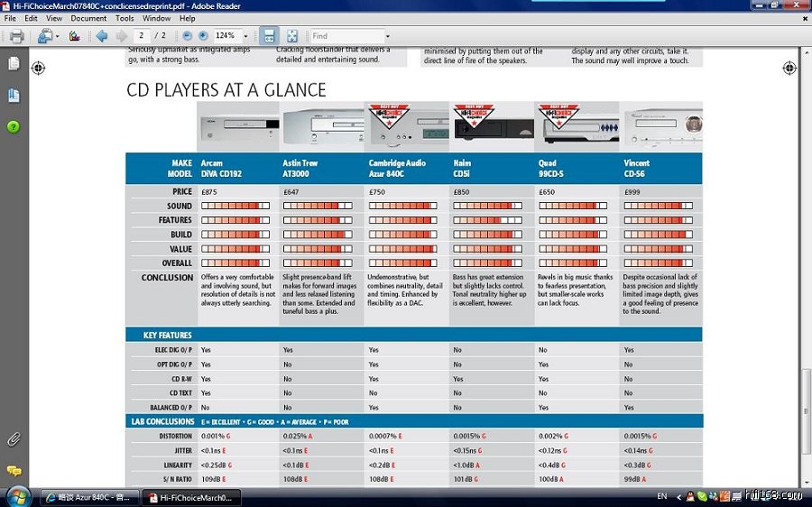Screen dimensions: 812x507
Task: Expand the zoom percentage dropdown arrow
Action: tap(245, 36)
